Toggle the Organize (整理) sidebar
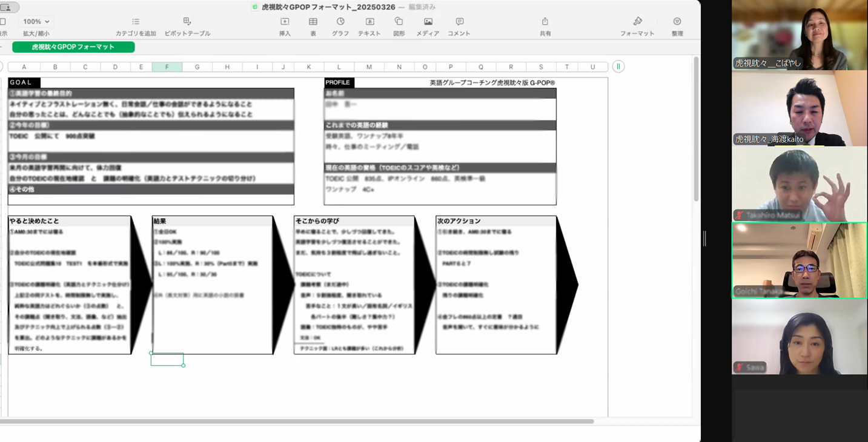This screenshot has width=868, height=442. point(677,22)
